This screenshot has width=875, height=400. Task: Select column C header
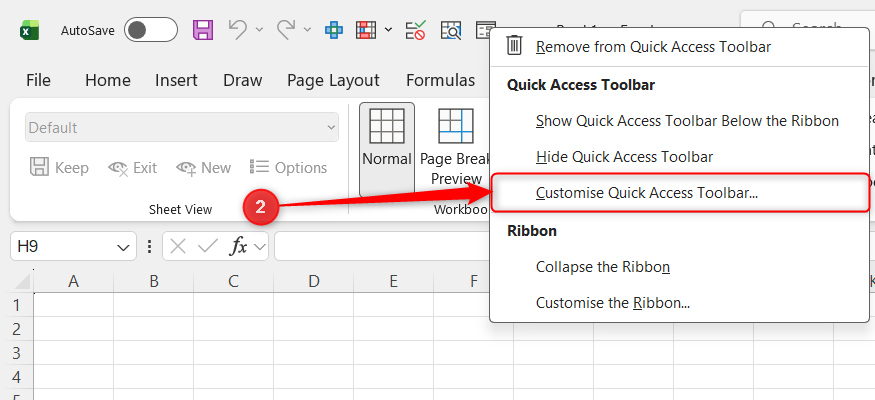tap(234, 281)
